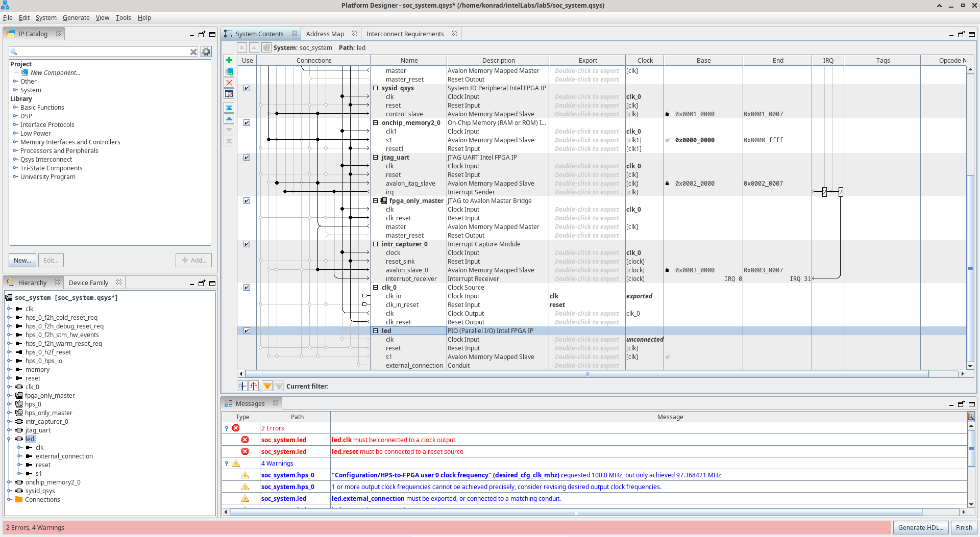Screen dimensions: 980x537
Task: Click the Messages vertical scrollbar down arrow
Action: click(x=971, y=505)
